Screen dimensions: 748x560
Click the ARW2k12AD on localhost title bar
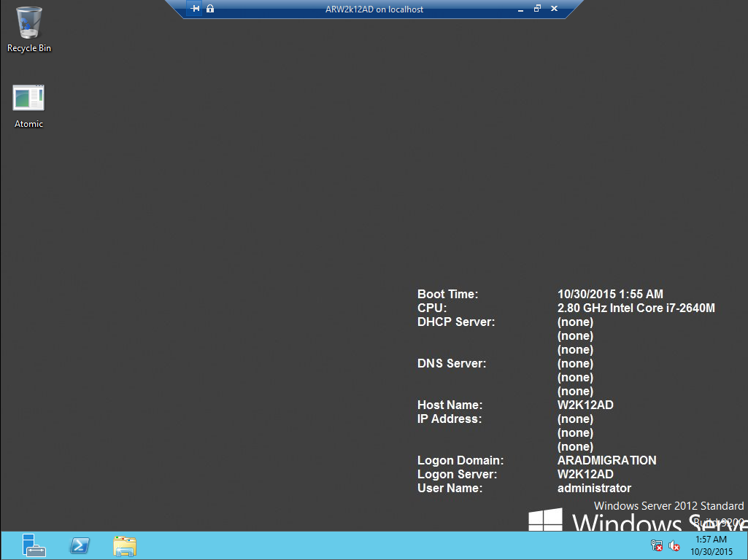(x=374, y=9)
